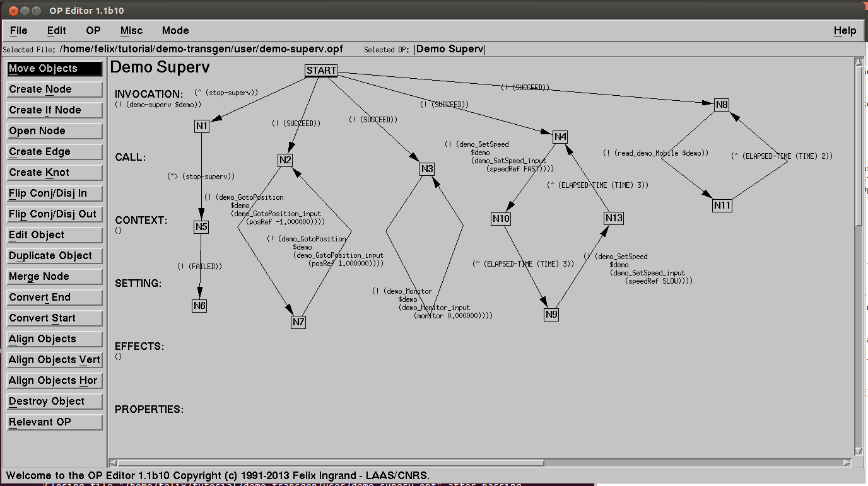The height and width of the screenshot is (486, 868).
Task: Click the PROPERTIES: field label
Action: (150, 410)
